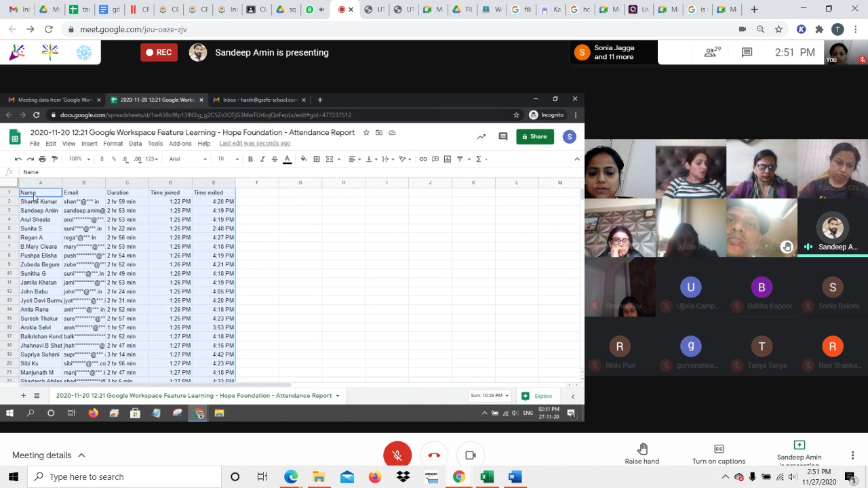This screenshot has width=868, height=488.
Task: Open Excel from the Windows taskbar
Action: 486,477
